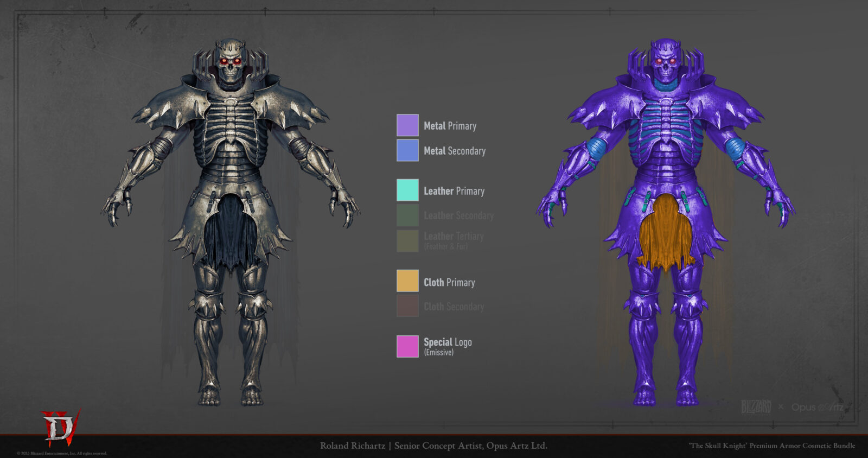Click the Diablo IV logo
This screenshot has height=458, width=868.
[x=61, y=428]
